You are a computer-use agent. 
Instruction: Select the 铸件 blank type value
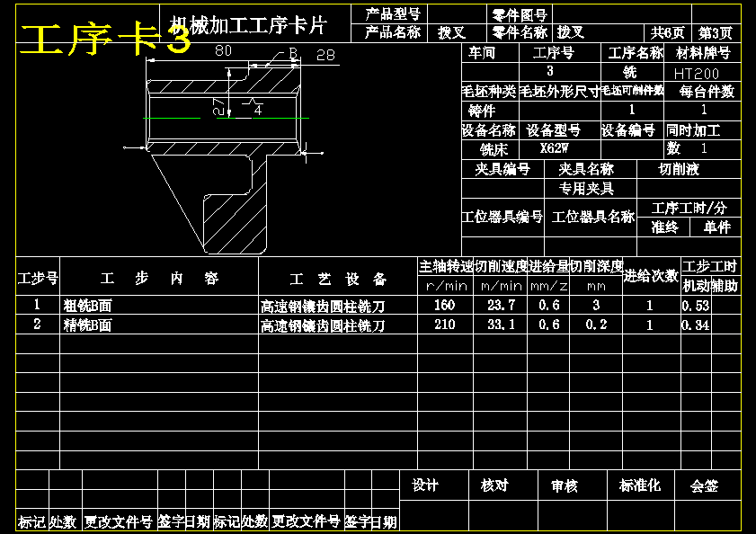point(482,111)
